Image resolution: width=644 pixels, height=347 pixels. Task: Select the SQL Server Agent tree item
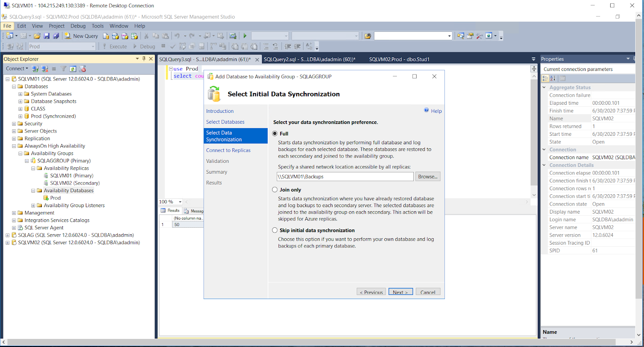coord(44,228)
